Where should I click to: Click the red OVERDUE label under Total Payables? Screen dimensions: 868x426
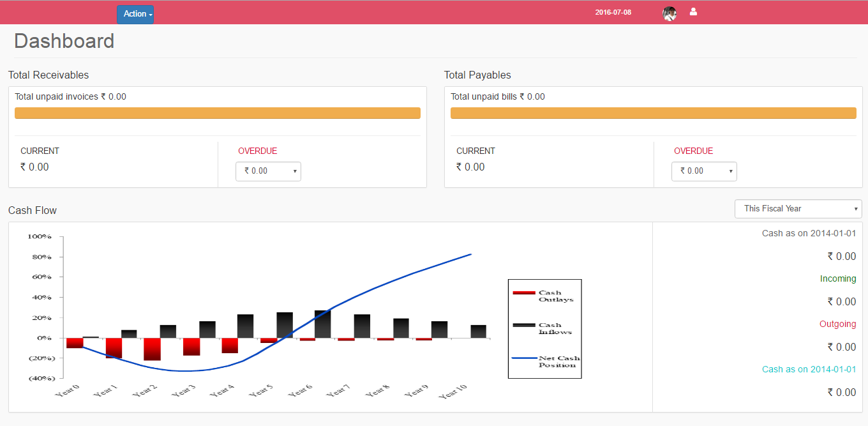click(x=693, y=151)
